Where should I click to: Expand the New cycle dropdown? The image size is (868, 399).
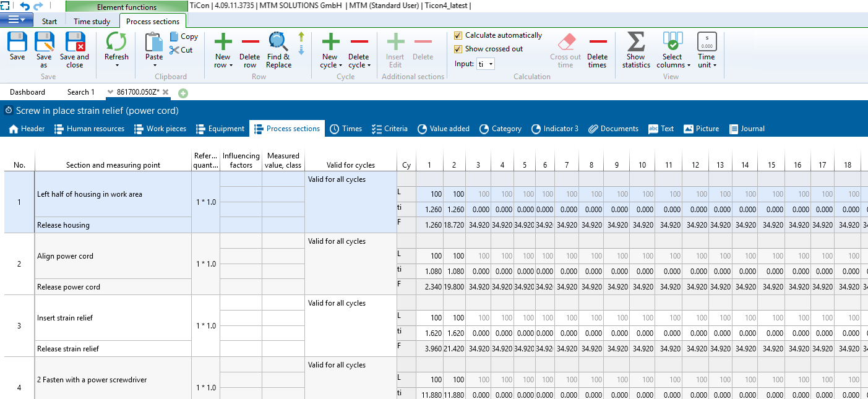pyautogui.click(x=330, y=65)
